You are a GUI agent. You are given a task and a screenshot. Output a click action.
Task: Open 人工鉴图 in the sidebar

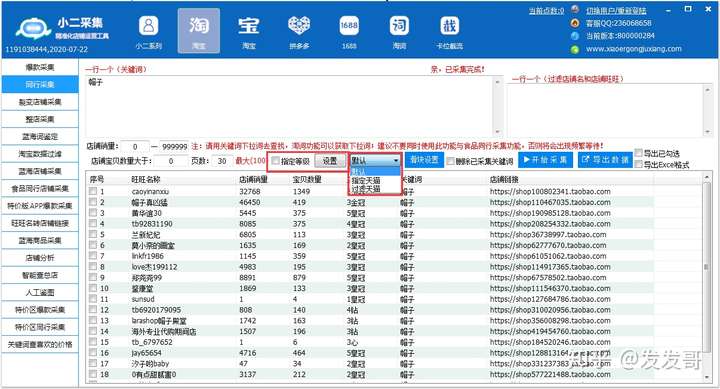(40, 292)
